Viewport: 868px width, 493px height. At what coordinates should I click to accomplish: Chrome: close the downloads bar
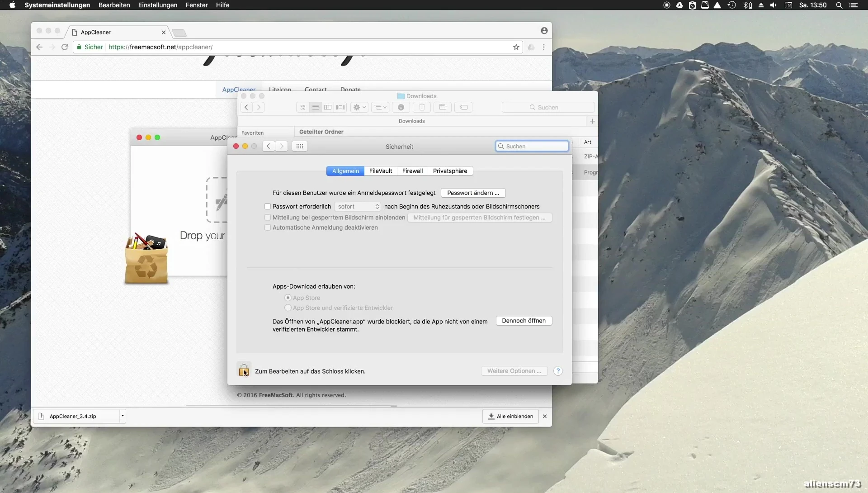click(x=545, y=416)
